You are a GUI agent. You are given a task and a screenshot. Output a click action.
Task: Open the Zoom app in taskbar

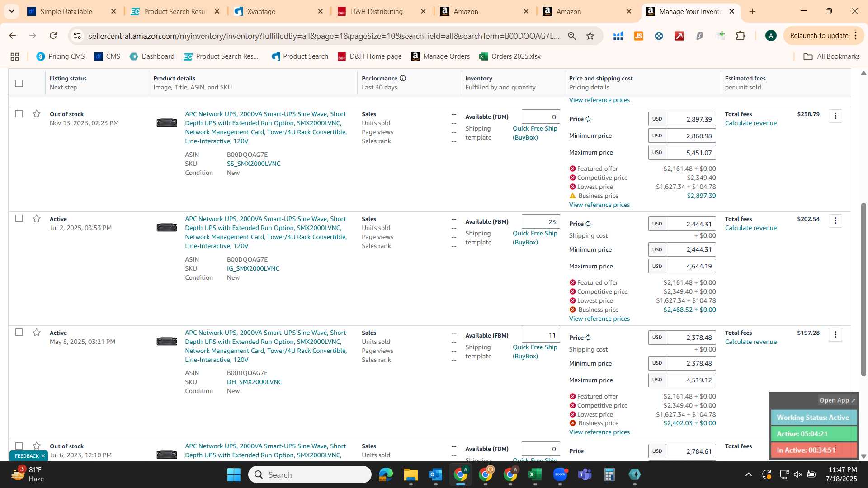pos(560,474)
